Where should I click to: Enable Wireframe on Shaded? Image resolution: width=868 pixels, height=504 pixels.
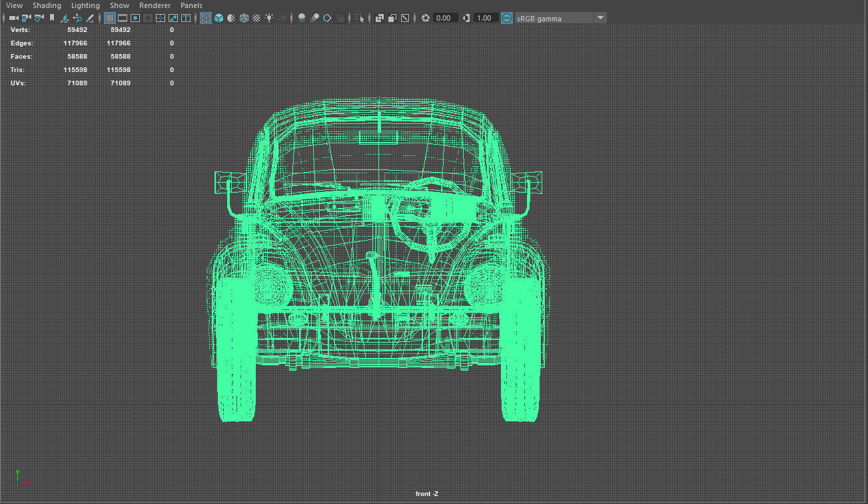pyautogui.click(x=244, y=18)
